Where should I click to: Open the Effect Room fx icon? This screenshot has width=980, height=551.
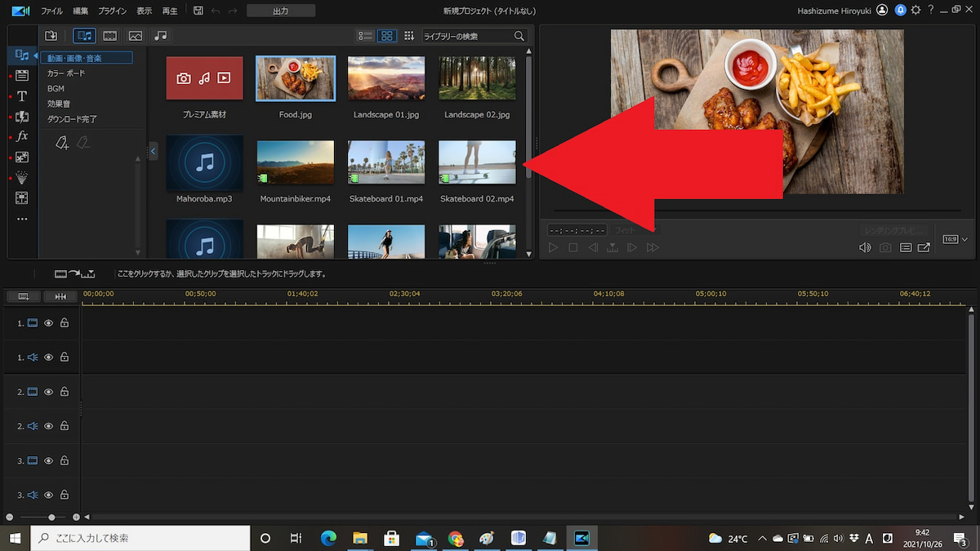pyautogui.click(x=22, y=136)
